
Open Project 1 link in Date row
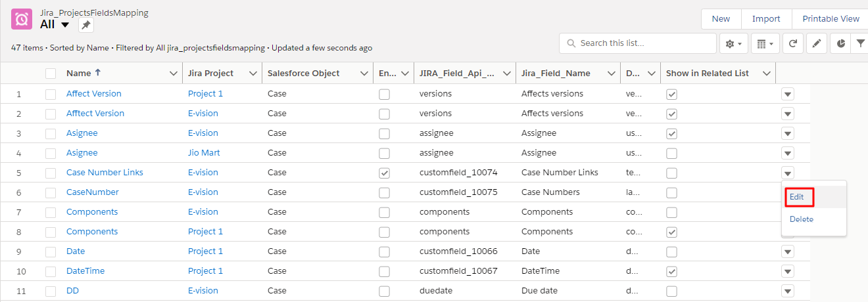pyautogui.click(x=205, y=251)
